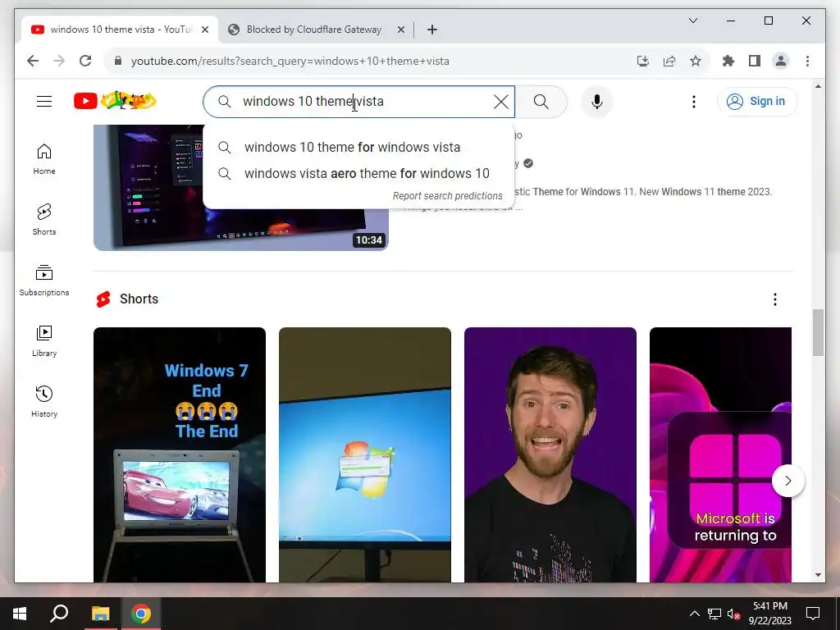Share this page from the address bar
The height and width of the screenshot is (630, 840).
[x=669, y=61]
